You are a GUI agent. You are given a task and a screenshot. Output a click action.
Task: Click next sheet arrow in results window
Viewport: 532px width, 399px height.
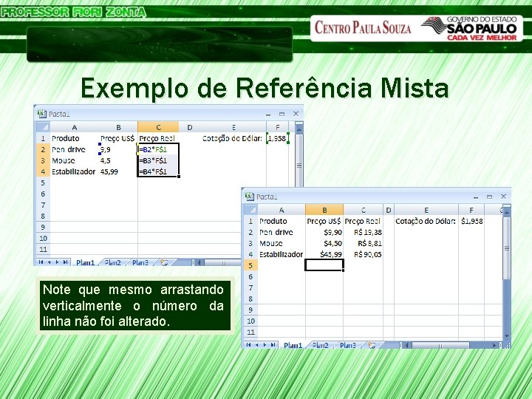tap(265, 345)
